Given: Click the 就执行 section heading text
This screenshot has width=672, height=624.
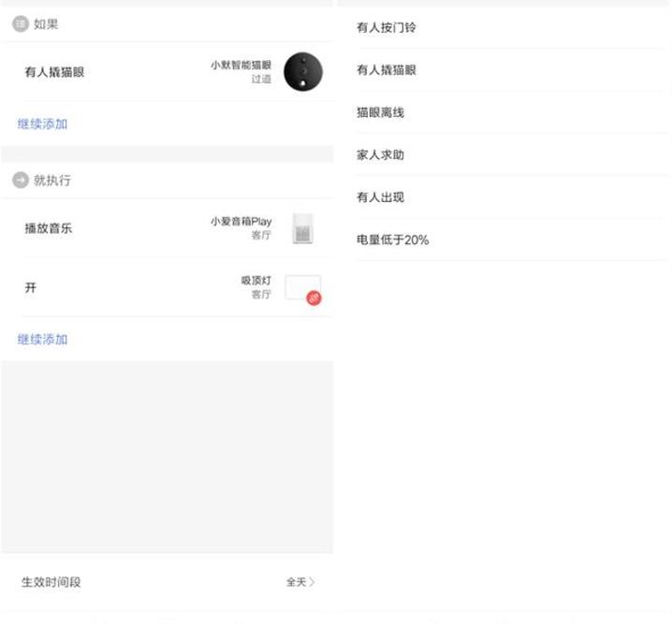Looking at the screenshot, I should pyautogui.click(x=52, y=181).
